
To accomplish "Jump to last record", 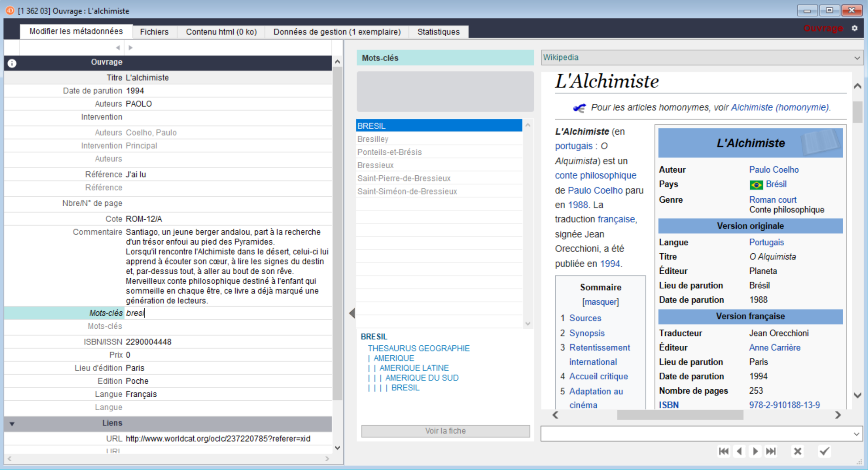I will coord(771,451).
